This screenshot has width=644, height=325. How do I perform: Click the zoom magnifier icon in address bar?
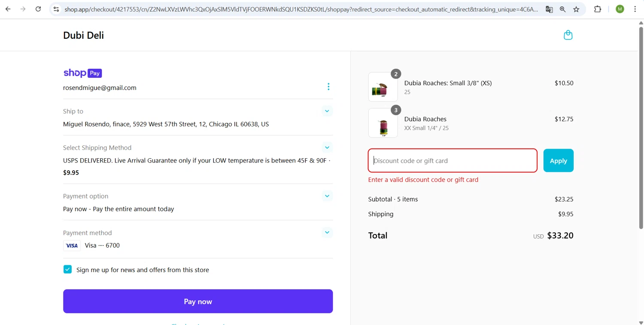coord(562,9)
